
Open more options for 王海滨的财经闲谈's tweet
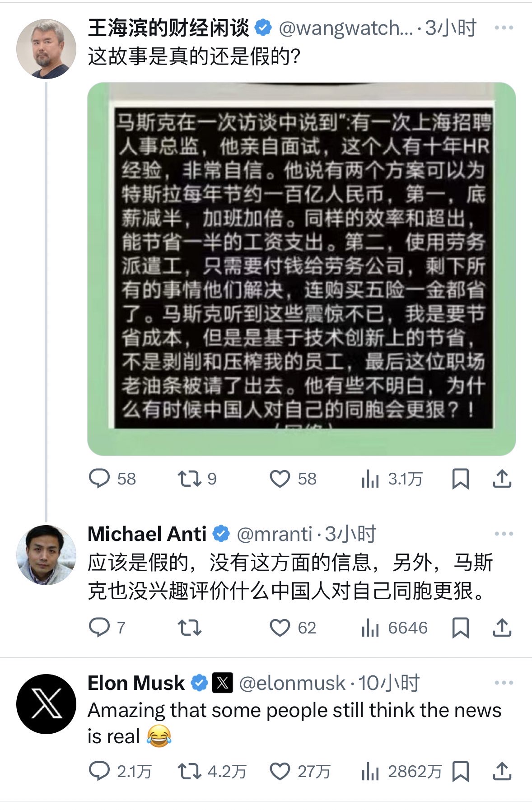504,28
